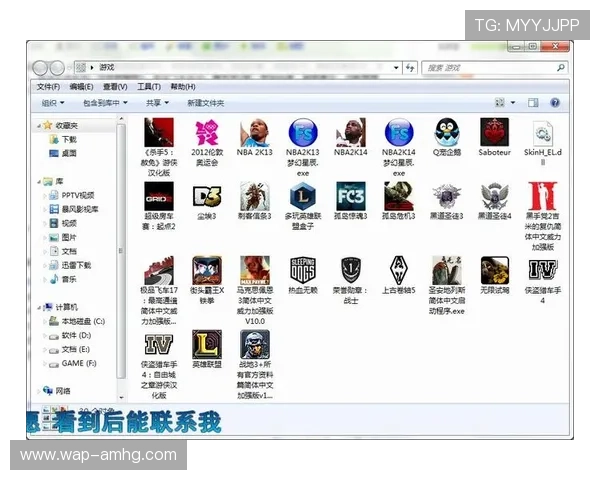Select the NBA2K14梦幻星辰.exe icon

click(399, 132)
